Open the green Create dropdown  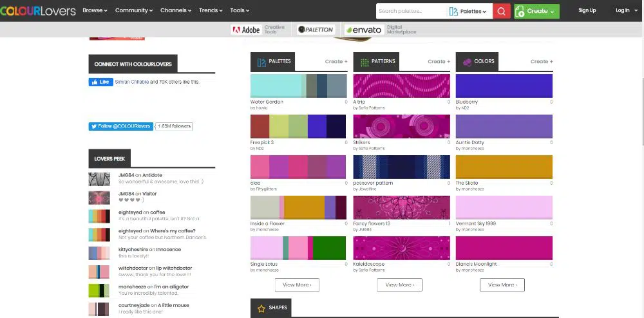coord(536,11)
